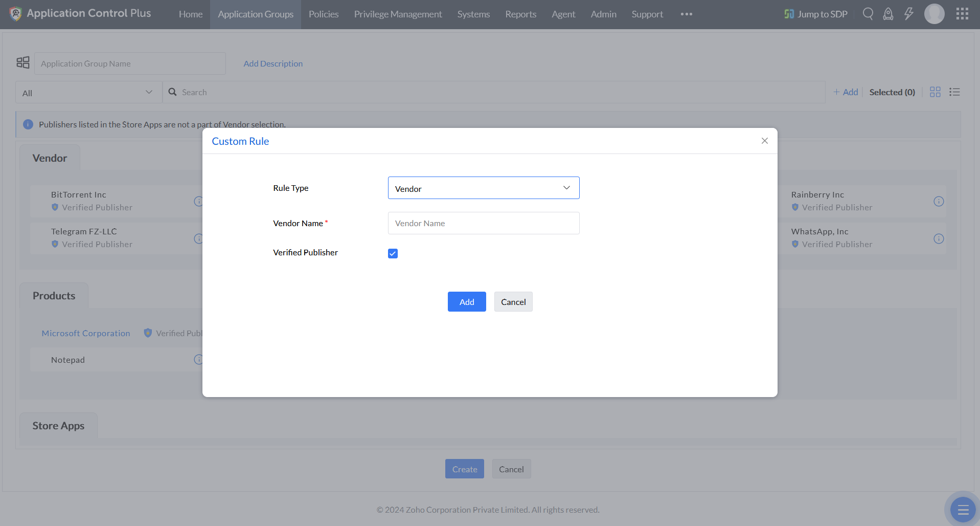980x526 pixels.
Task: Click the lightning bolt quick actions icon
Action: [x=909, y=14]
